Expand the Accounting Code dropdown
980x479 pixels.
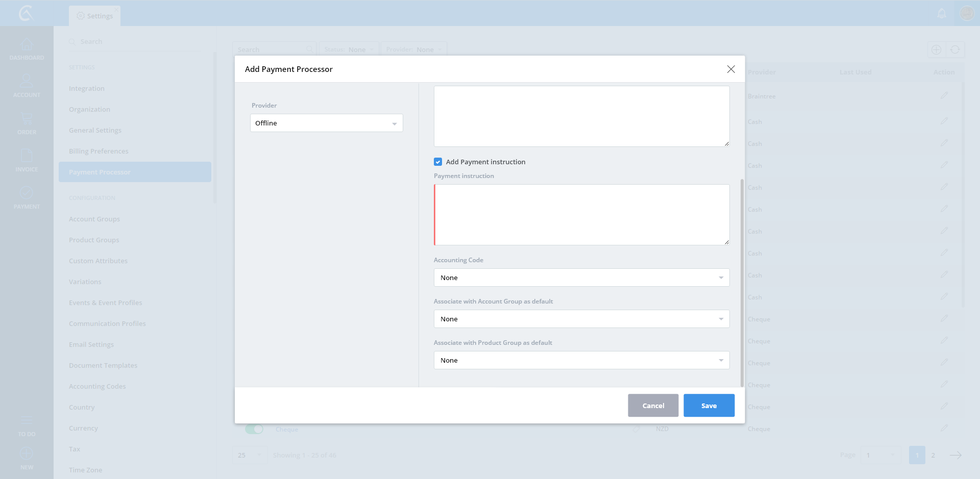click(x=581, y=278)
